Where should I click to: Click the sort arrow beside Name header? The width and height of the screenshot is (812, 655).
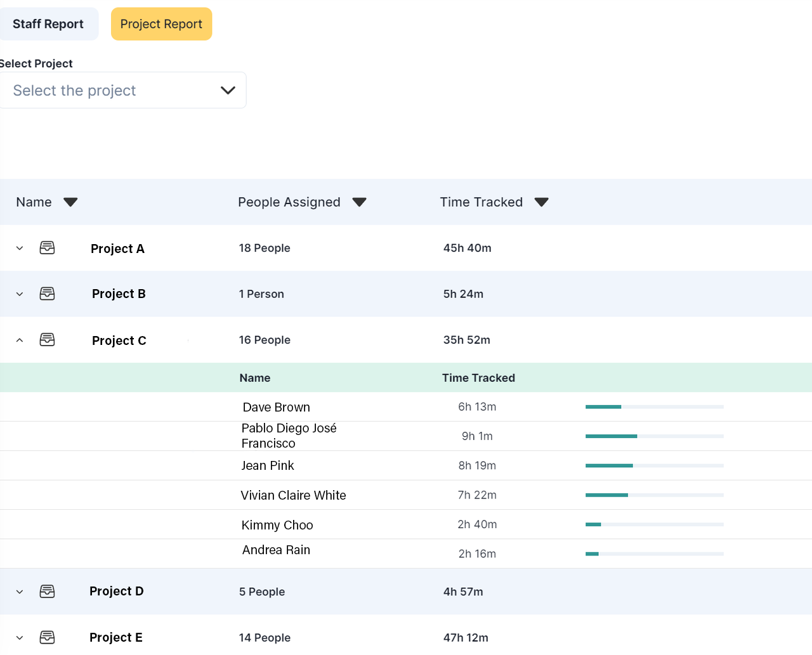click(70, 202)
